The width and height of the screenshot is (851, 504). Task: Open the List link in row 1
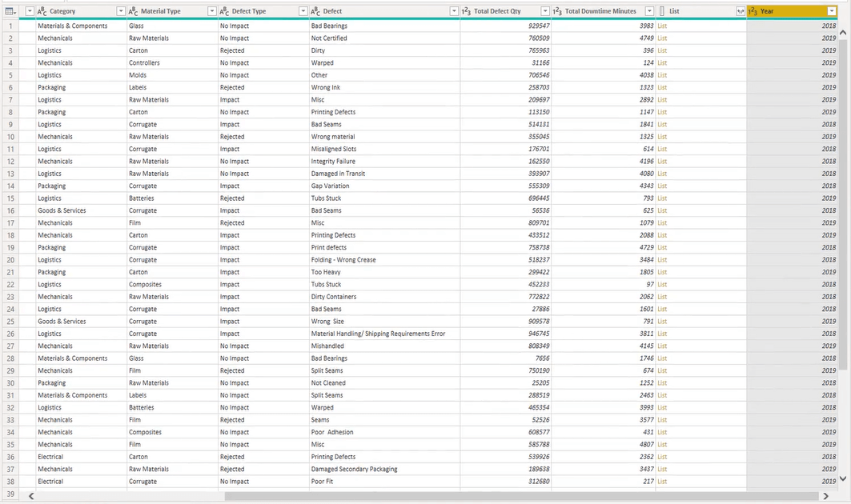pos(662,26)
